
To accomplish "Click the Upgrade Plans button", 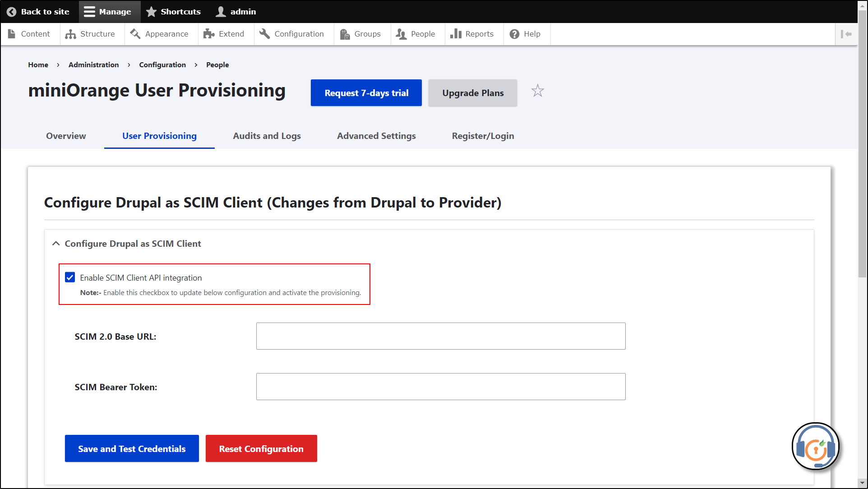I will tap(473, 93).
